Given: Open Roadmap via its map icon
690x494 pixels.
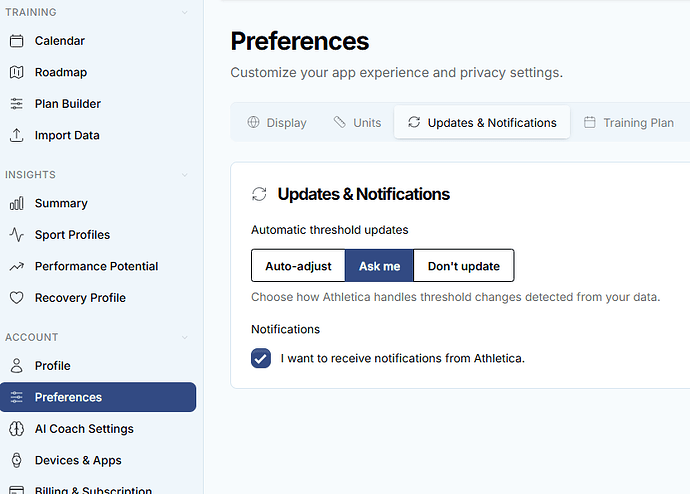Looking at the screenshot, I should click(16, 72).
